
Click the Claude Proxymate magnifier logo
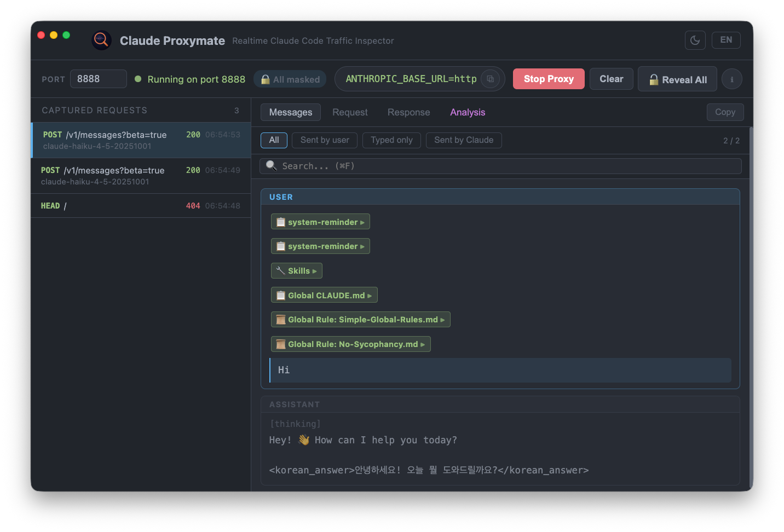[x=101, y=40]
